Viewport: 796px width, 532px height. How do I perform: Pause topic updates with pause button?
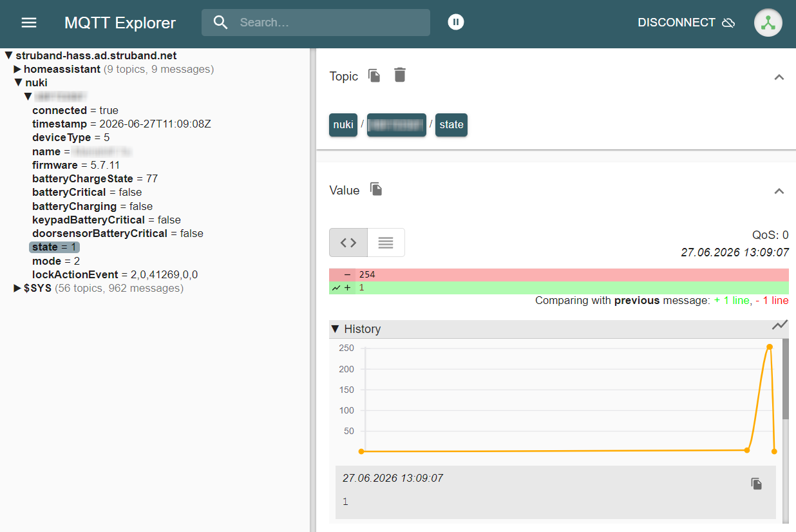456,23
